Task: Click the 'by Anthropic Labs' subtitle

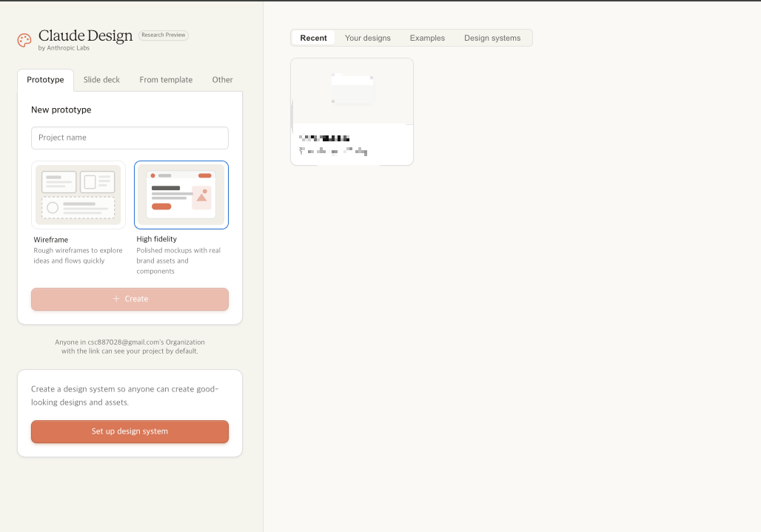Action: [64, 48]
